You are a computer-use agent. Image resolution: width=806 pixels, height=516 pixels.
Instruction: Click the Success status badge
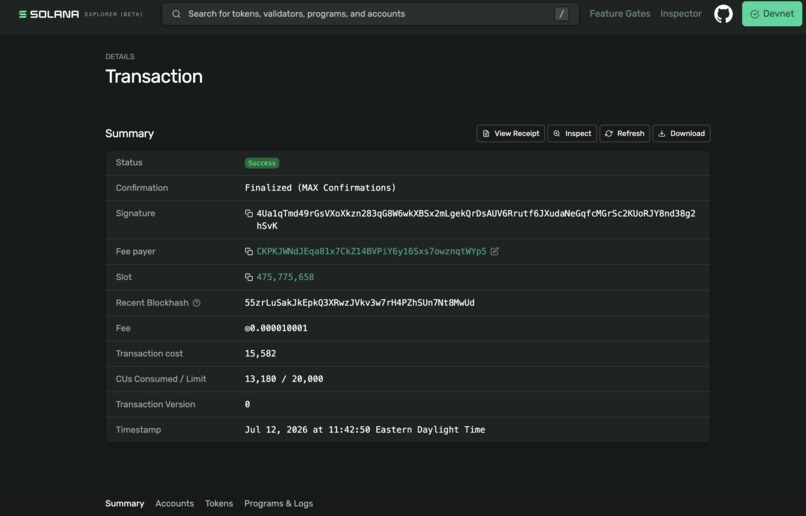[x=262, y=163]
